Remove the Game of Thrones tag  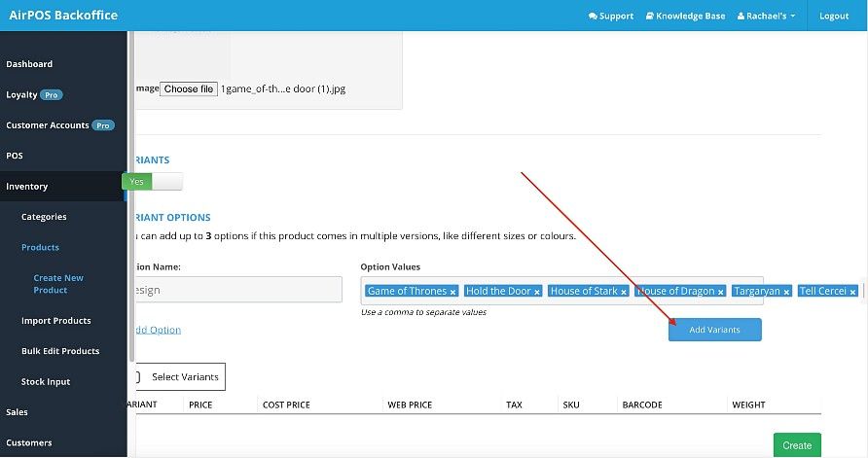[x=452, y=292]
